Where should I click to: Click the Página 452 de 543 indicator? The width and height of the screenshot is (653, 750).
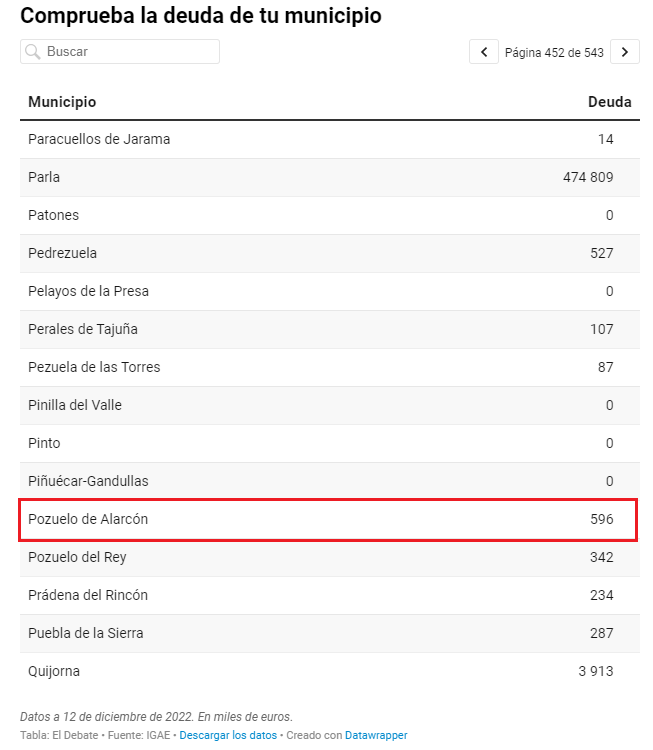point(554,52)
